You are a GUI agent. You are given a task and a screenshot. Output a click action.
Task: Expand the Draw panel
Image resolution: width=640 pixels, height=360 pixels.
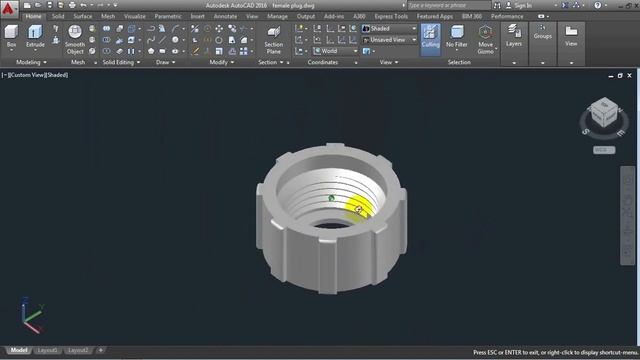pos(166,62)
